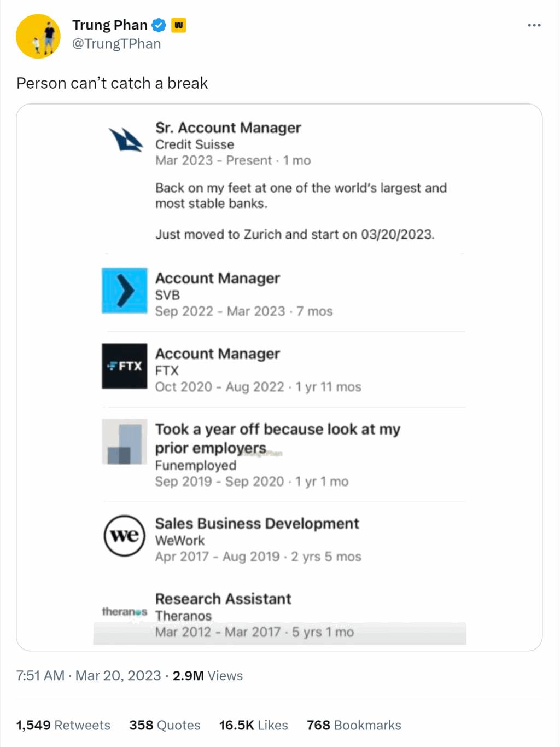
Task: Click the Credit Suisse sails logo
Action: (125, 140)
